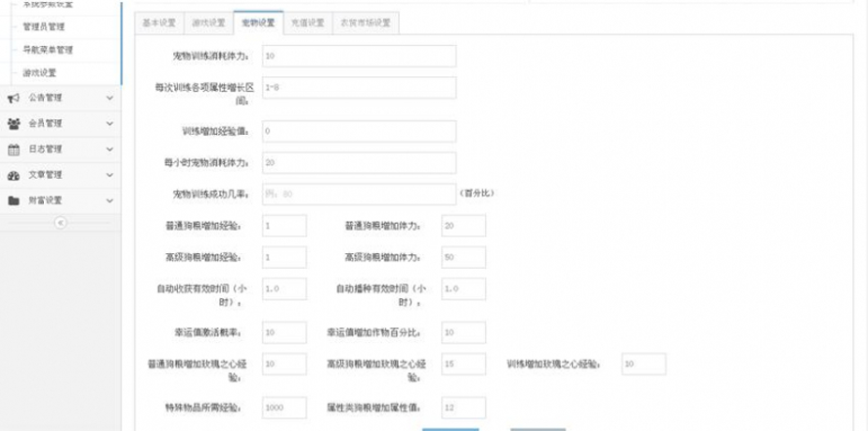The width and height of the screenshot is (868, 431).
Task: Expand the 财富设置 menu chevron
Action: (109, 200)
